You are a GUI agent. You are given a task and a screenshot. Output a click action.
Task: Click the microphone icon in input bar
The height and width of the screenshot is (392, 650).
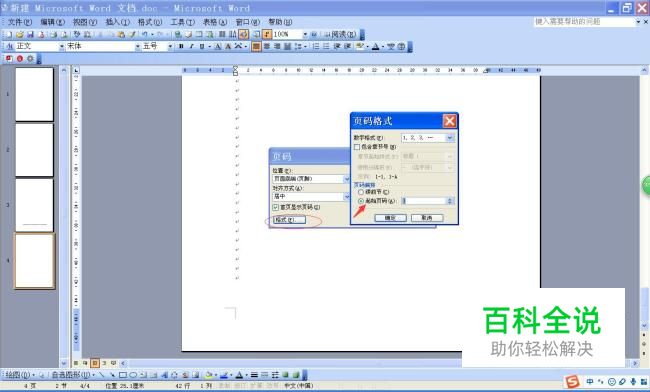coord(633,382)
